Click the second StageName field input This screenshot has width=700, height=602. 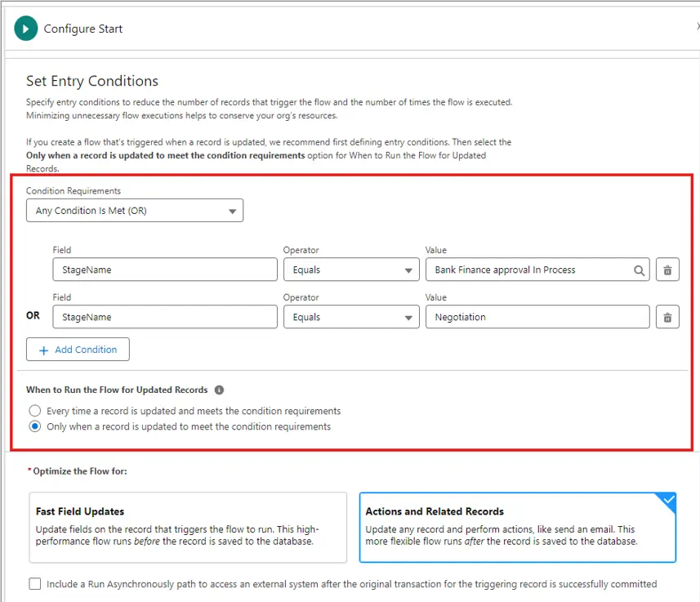click(165, 317)
